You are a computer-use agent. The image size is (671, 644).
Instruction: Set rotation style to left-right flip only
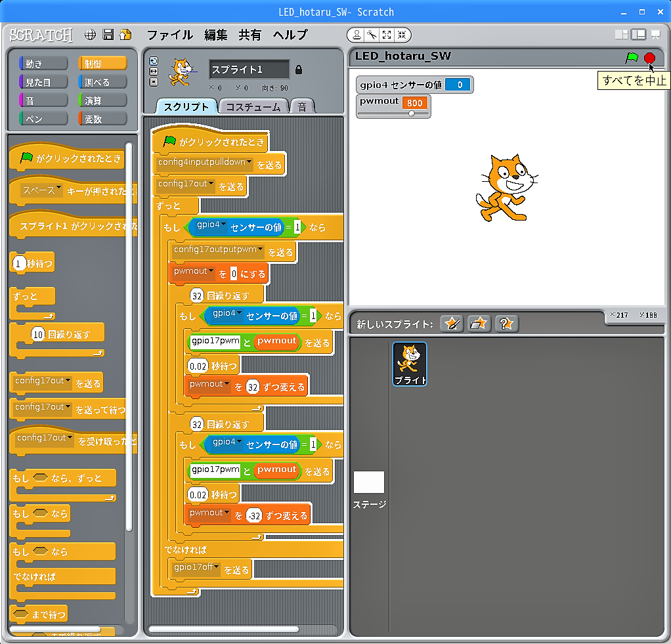[154, 72]
